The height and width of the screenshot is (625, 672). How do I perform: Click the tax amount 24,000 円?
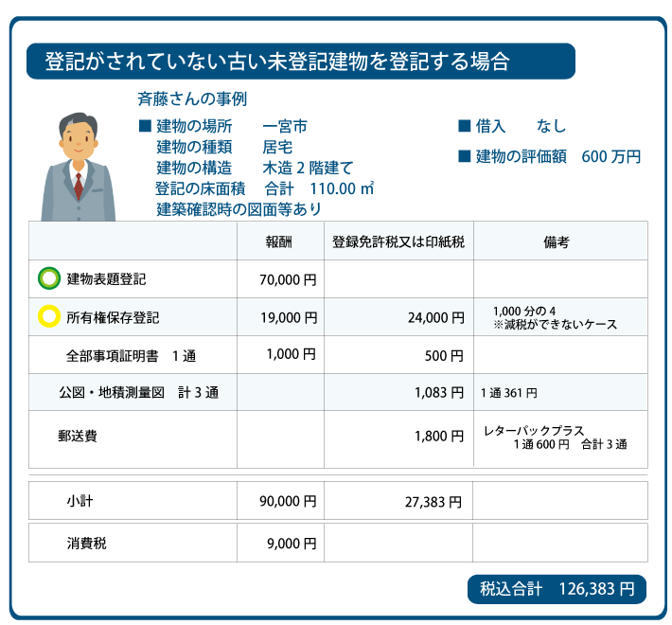coord(436,317)
